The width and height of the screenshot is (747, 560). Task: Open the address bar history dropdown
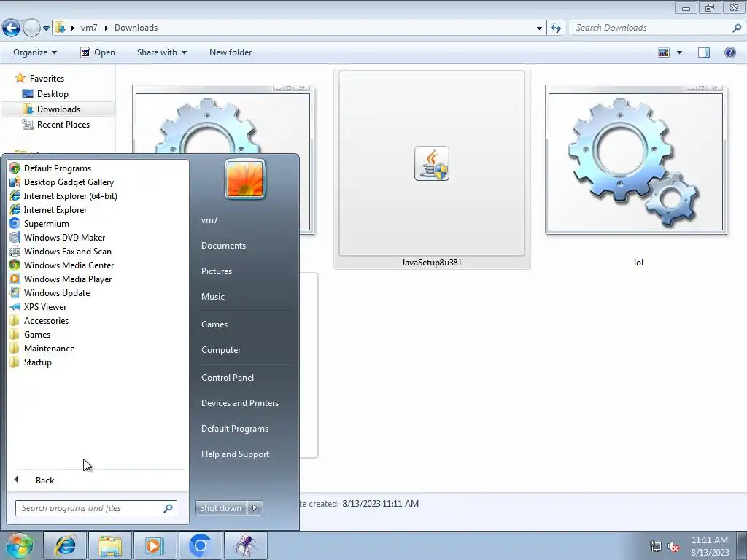pyautogui.click(x=539, y=28)
